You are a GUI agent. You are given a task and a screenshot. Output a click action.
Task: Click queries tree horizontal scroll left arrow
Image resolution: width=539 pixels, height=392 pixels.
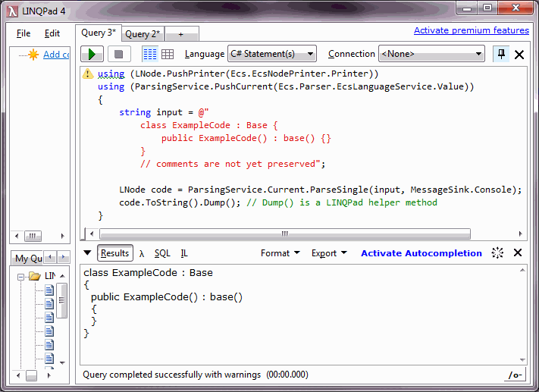[18, 375]
